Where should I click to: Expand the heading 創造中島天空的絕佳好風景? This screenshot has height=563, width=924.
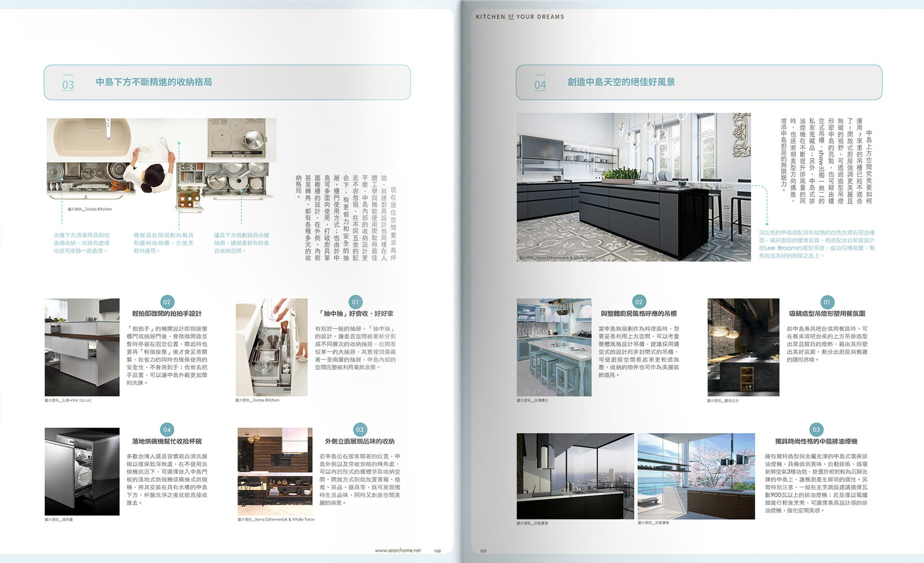[x=621, y=83]
